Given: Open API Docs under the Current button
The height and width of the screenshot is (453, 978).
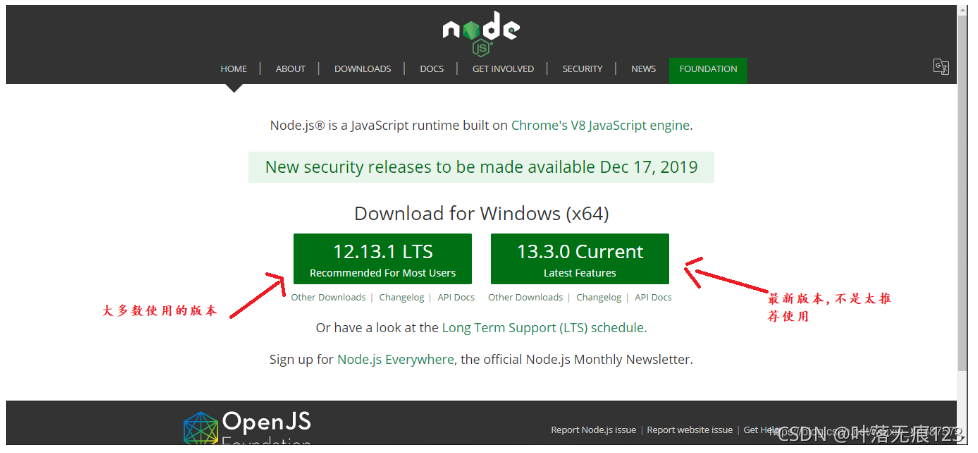Looking at the screenshot, I should (x=653, y=298).
